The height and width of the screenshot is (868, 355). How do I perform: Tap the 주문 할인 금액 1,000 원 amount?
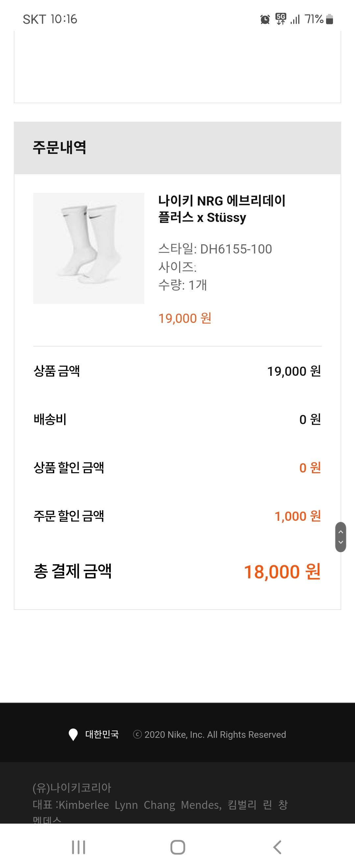point(297,516)
